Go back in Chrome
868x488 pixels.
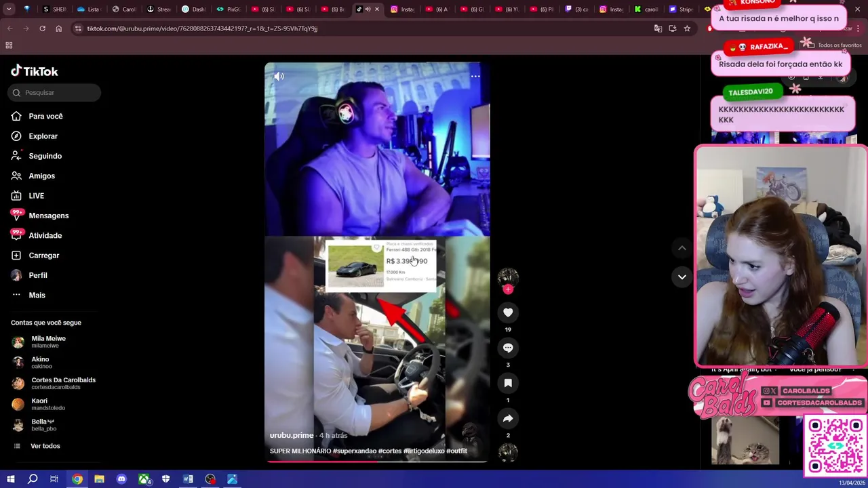click(x=9, y=28)
